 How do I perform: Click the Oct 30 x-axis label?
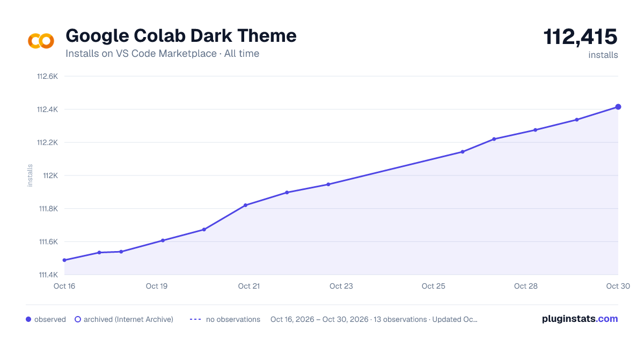pos(617,286)
